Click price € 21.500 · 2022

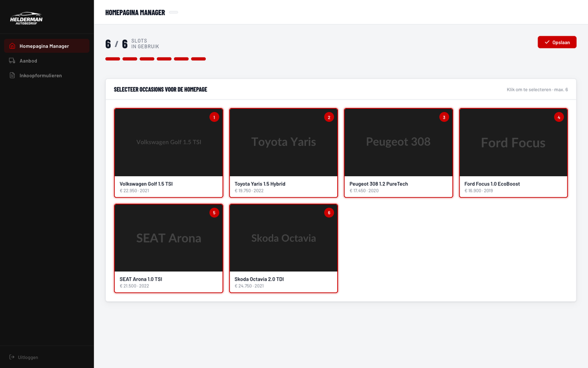134,286
